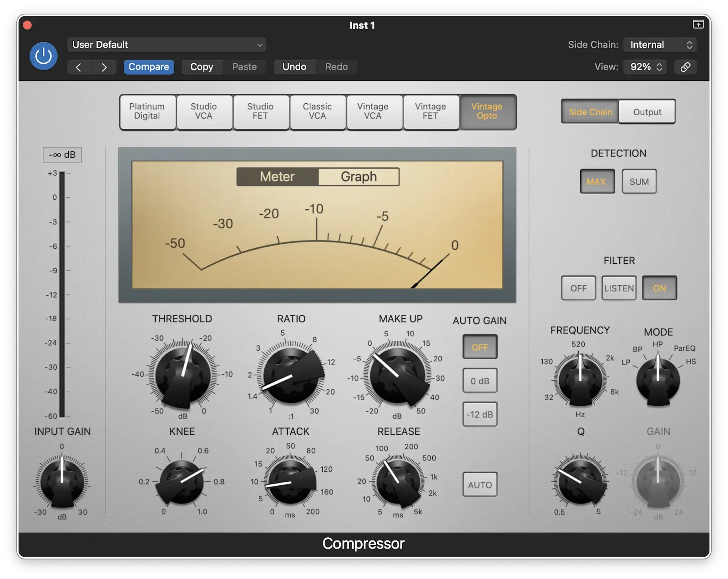The width and height of the screenshot is (728, 579).
Task: Set the Filter to LISTEN
Action: (619, 288)
